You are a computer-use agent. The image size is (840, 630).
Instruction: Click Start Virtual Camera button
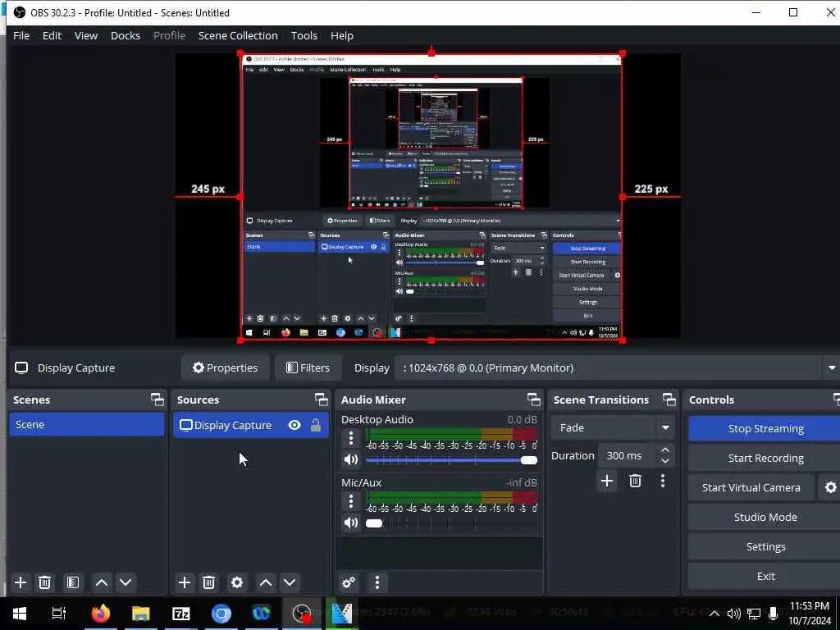pos(751,487)
